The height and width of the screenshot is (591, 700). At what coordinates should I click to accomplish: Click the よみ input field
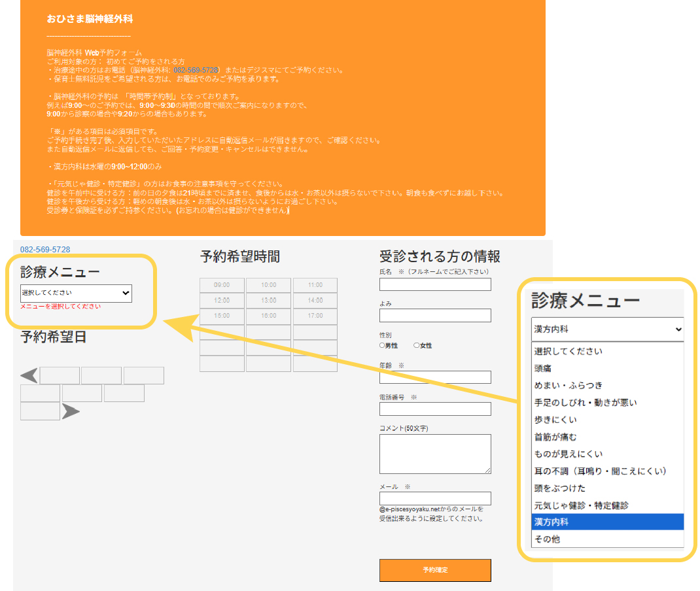tap(434, 315)
